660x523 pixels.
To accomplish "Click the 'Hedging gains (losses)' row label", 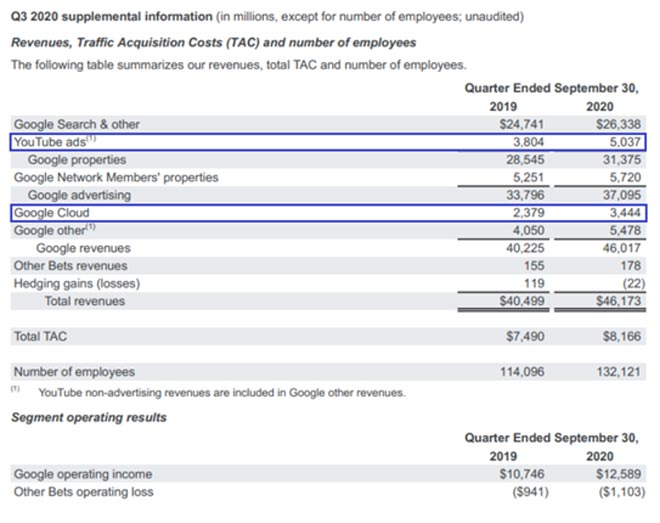I will point(76,283).
